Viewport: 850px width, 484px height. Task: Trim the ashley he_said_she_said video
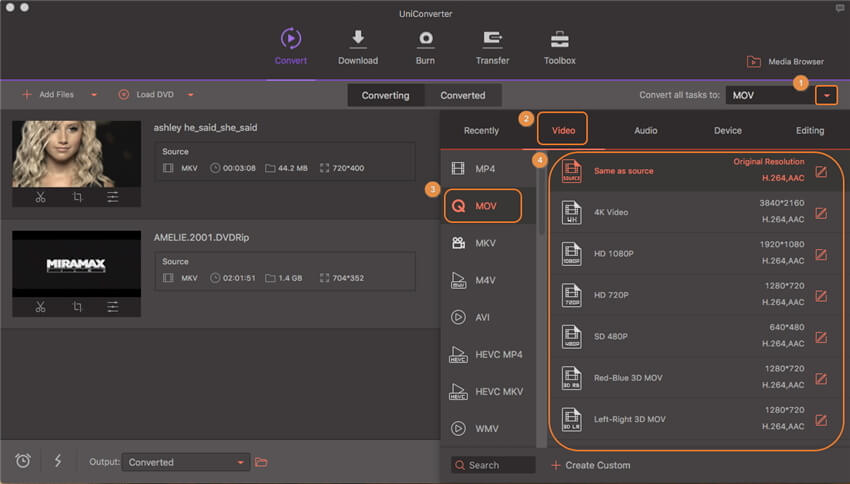click(41, 197)
